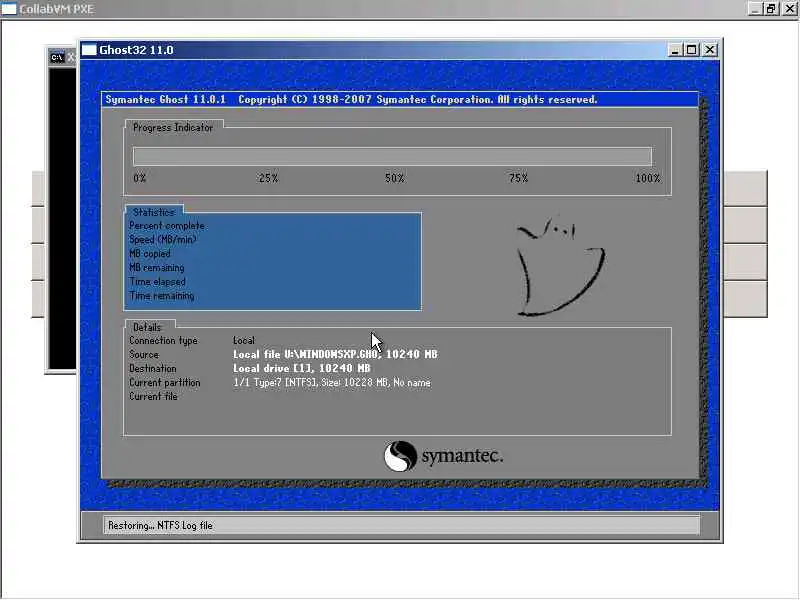Minimize the Ghost32 11.0 window
This screenshot has height=600, width=800.
674,50
